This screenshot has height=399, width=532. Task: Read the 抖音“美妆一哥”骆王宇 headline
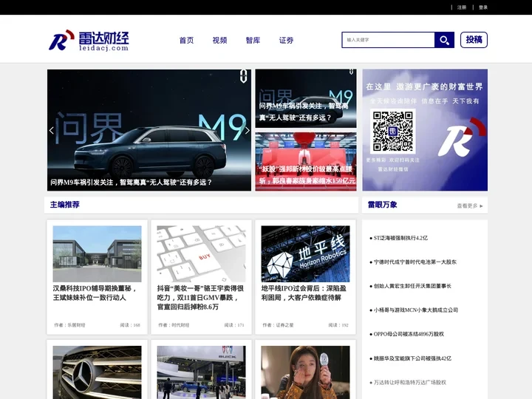[200, 298]
